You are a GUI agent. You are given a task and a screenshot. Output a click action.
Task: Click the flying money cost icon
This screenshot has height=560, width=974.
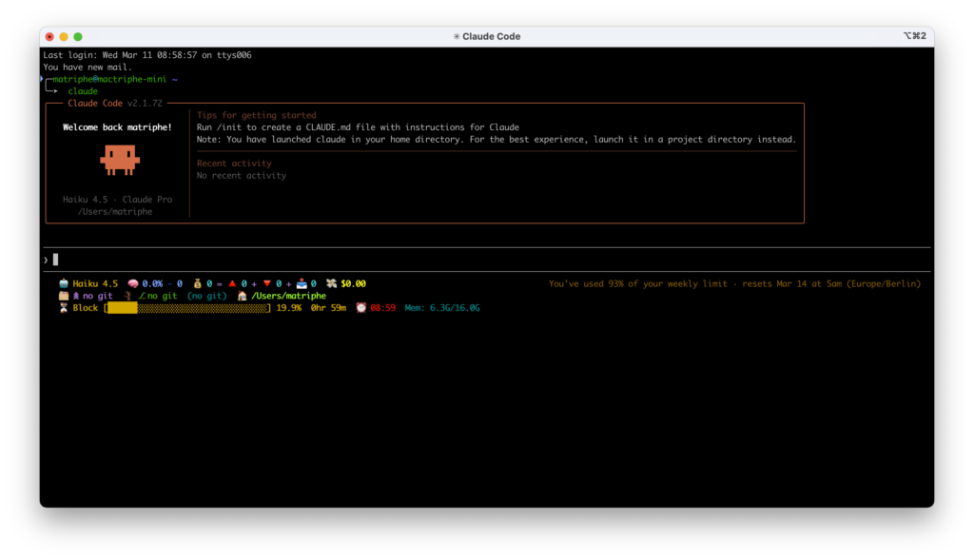point(331,283)
